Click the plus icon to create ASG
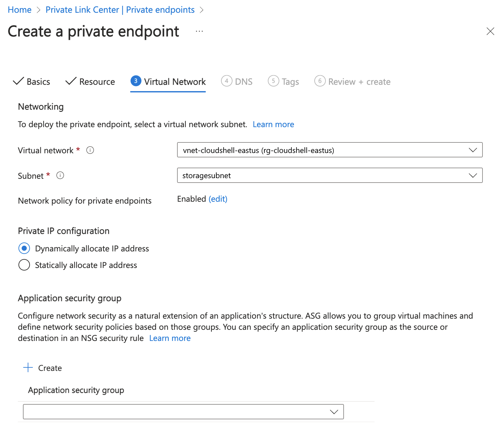This screenshot has height=448, width=500. coord(28,367)
